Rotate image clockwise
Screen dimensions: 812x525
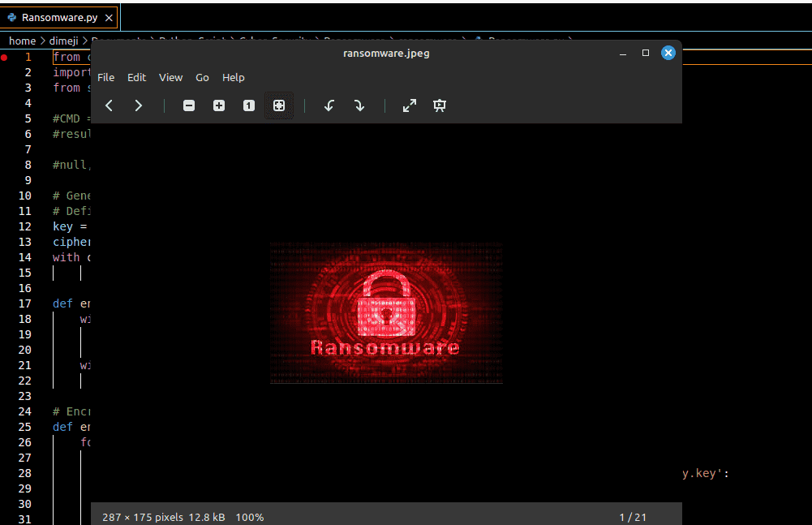pyautogui.click(x=359, y=105)
